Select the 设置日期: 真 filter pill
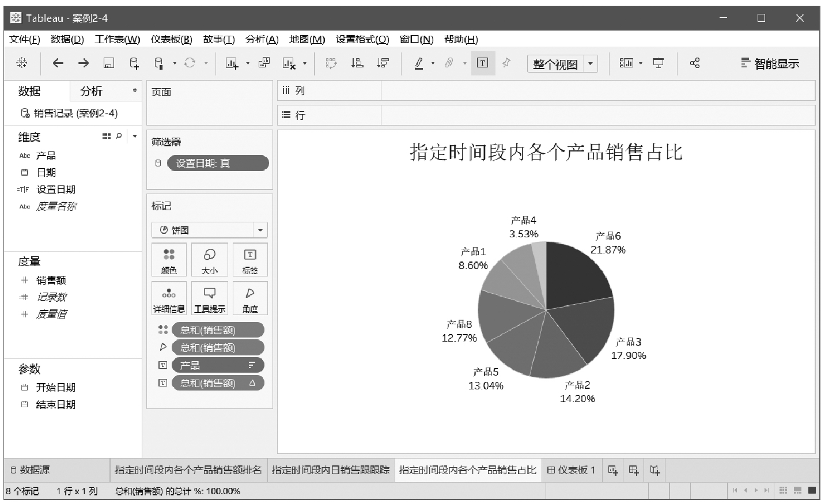The width and height of the screenshot is (821, 504). (217, 164)
